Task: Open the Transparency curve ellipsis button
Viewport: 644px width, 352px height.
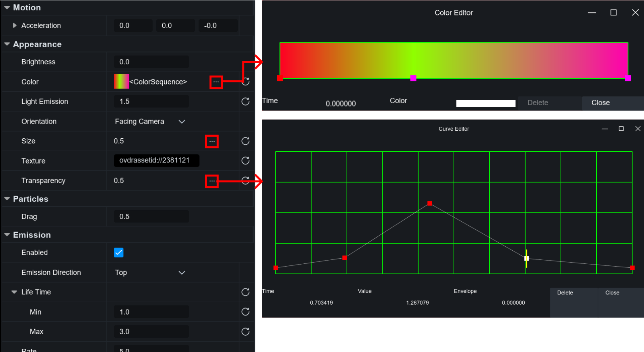Action: (x=212, y=181)
